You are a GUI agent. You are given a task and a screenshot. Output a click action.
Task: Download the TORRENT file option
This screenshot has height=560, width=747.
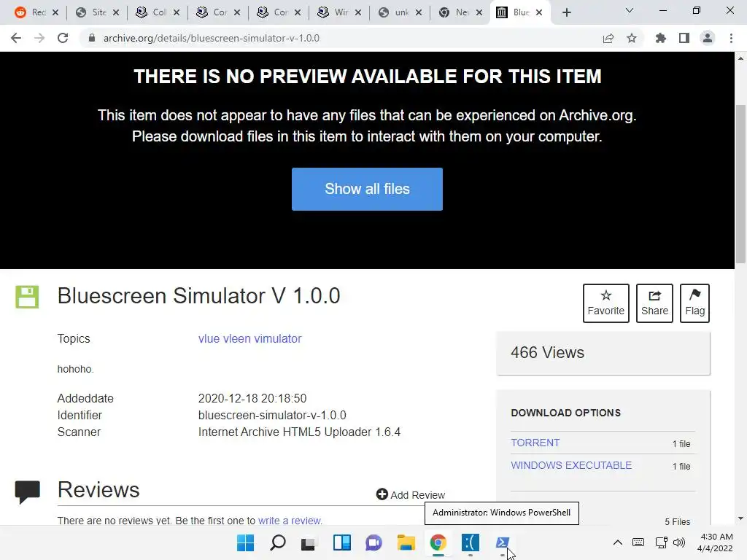(535, 443)
